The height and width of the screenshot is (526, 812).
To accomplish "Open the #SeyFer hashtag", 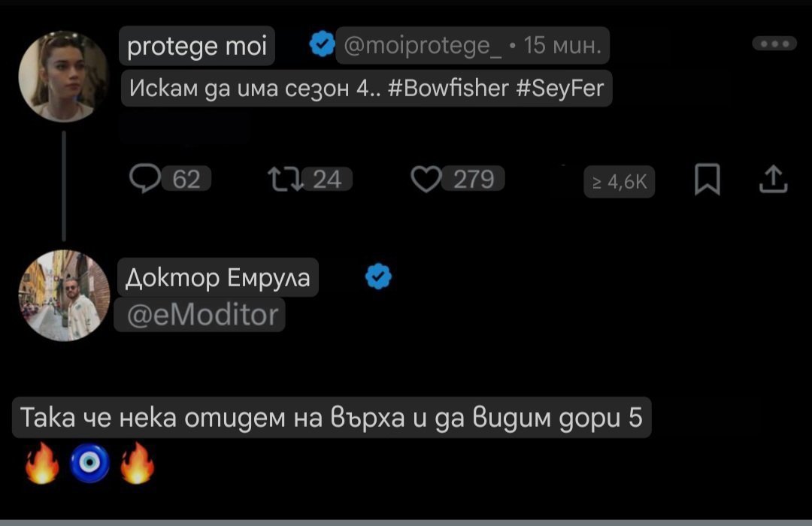I will (560, 89).
